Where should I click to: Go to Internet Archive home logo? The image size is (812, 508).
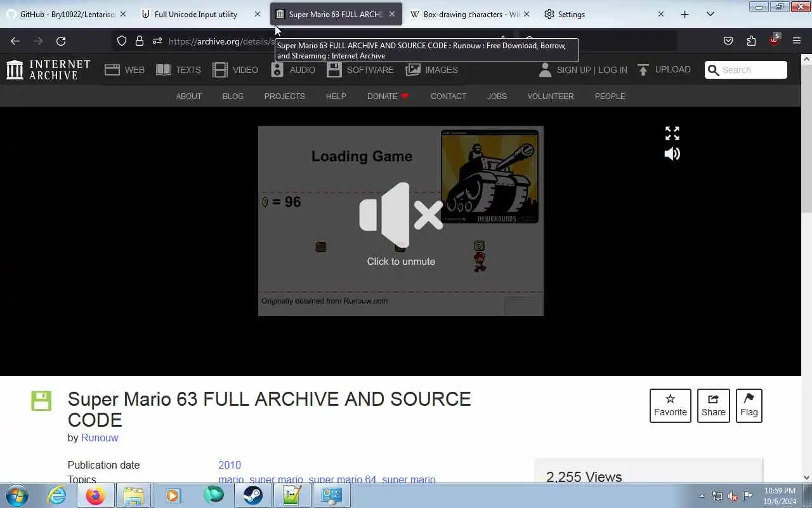coord(48,70)
